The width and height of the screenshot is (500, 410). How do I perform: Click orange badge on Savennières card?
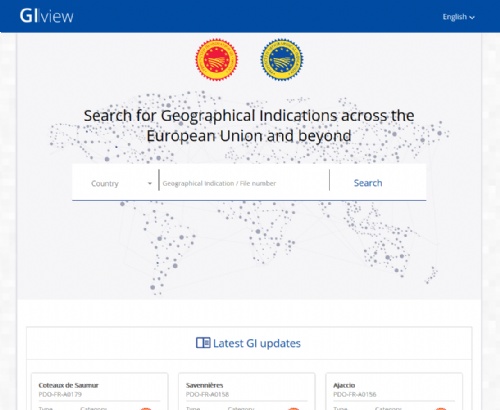(293, 408)
